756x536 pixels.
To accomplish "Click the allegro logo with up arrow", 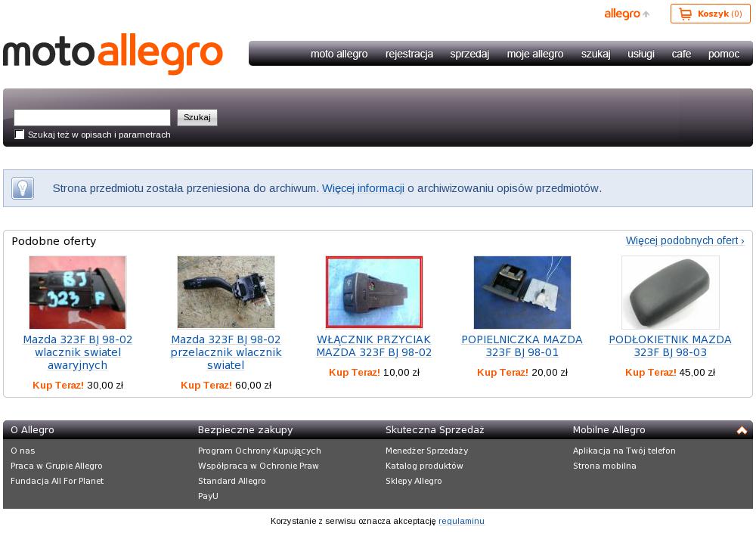I will 627,14.
